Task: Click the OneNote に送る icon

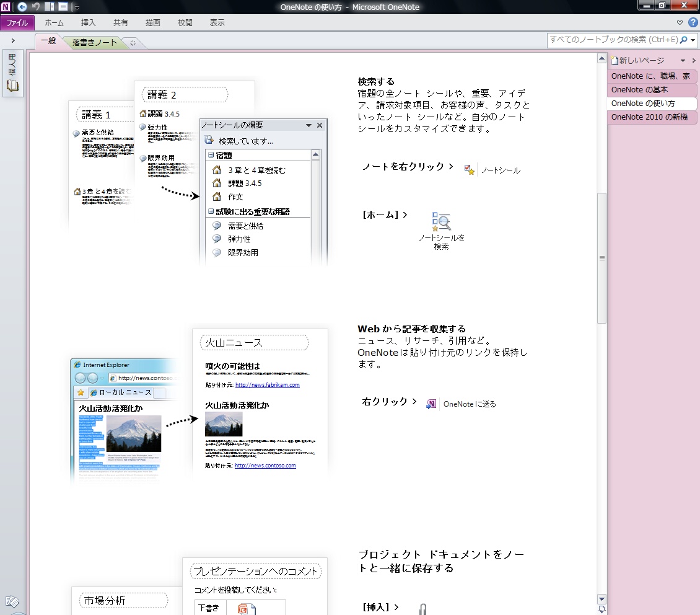Action: tap(431, 404)
